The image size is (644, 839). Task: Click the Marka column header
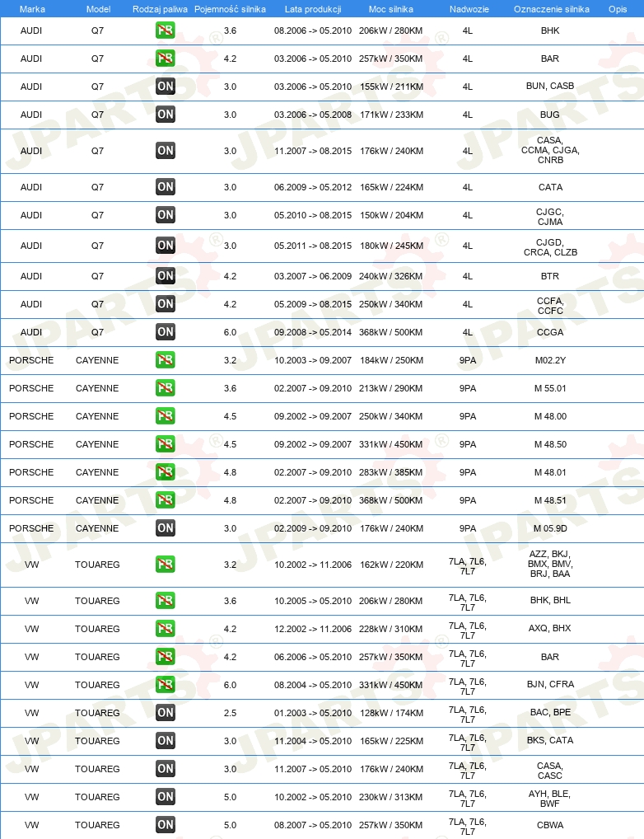32,9
